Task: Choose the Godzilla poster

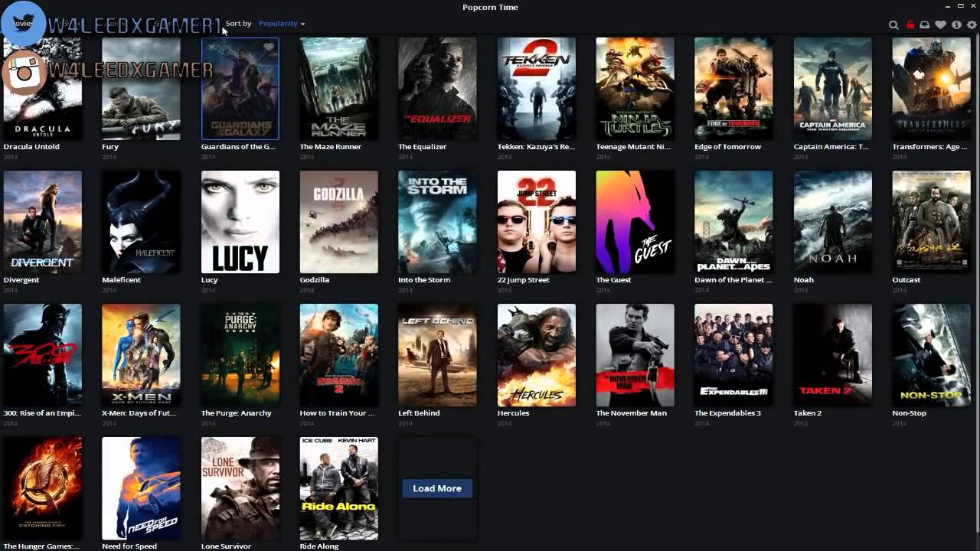Action: click(339, 222)
